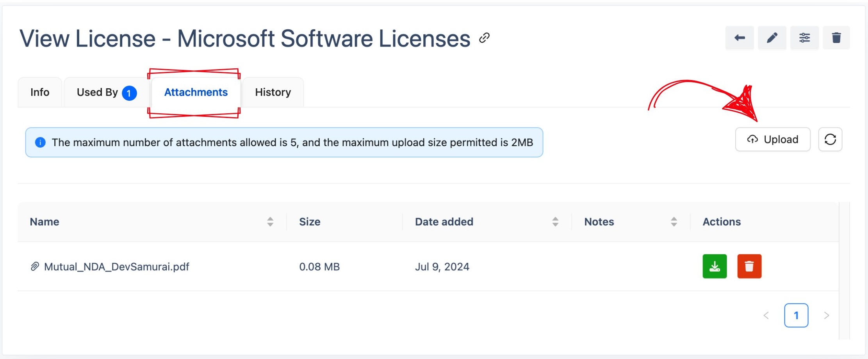Click the refresh attachments icon
Image resolution: width=868 pixels, height=359 pixels.
(830, 139)
